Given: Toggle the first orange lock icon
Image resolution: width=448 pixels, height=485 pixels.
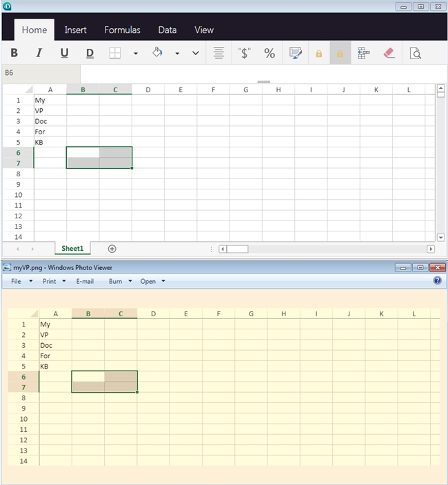Looking at the screenshot, I should [x=318, y=54].
